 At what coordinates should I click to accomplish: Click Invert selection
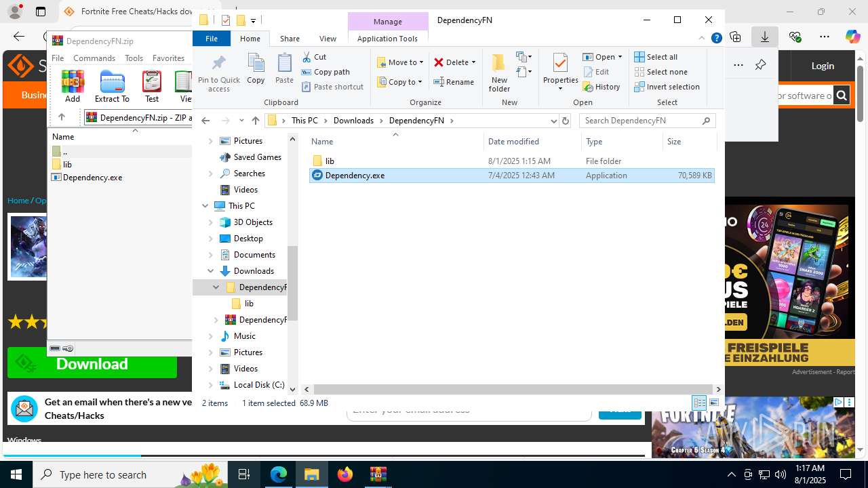[667, 87]
